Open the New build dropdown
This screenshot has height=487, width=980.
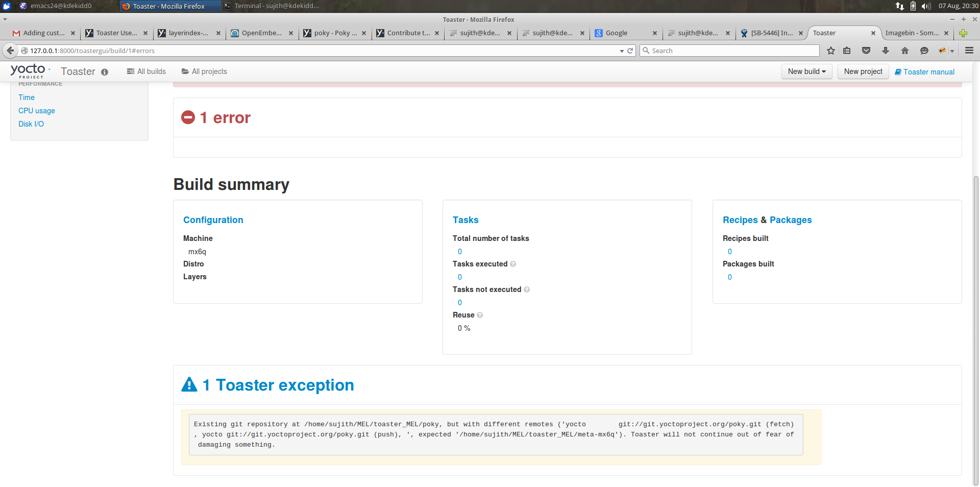(x=806, y=71)
